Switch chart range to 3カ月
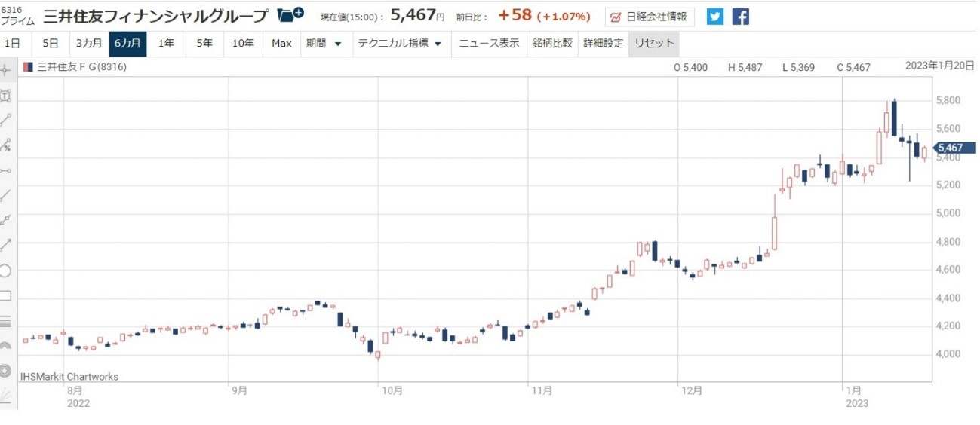This screenshot has height=425, width=980. pyautogui.click(x=89, y=44)
